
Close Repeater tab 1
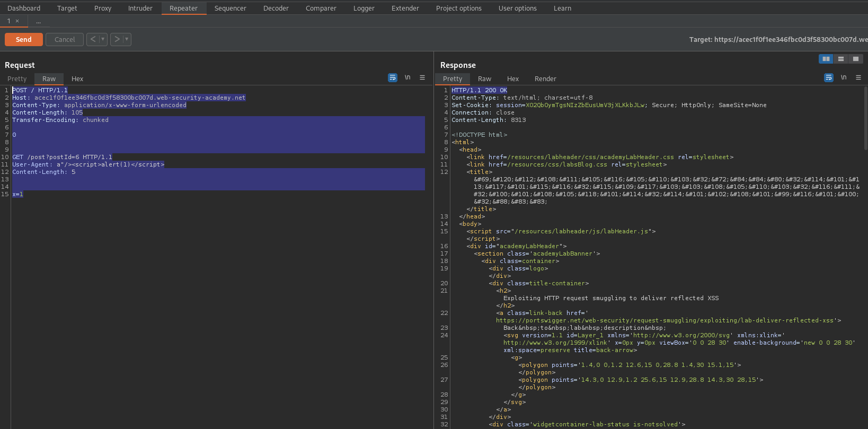17,21
